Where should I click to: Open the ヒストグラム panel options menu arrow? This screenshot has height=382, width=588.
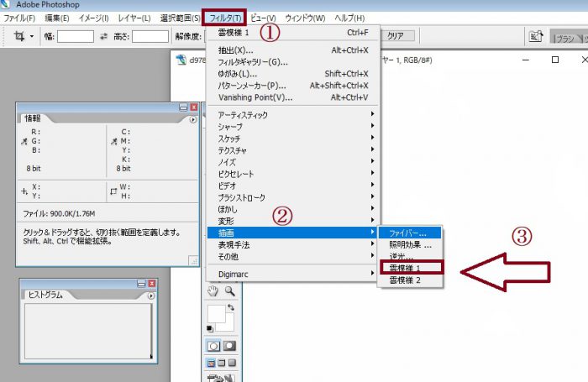tap(150, 296)
